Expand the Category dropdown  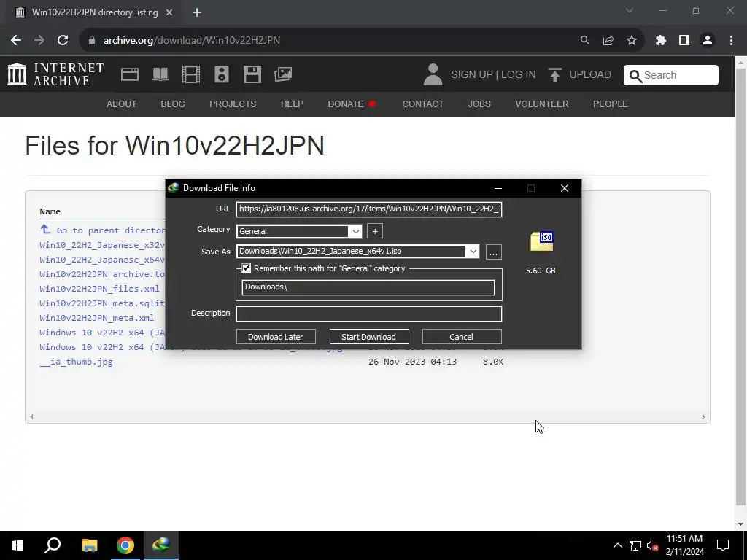[x=355, y=231]
